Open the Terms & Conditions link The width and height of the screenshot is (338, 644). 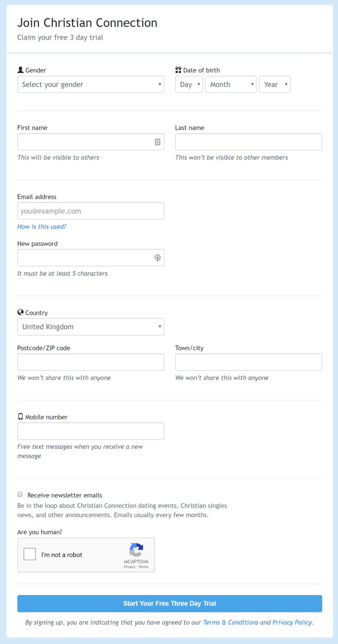tap(231, 622)
